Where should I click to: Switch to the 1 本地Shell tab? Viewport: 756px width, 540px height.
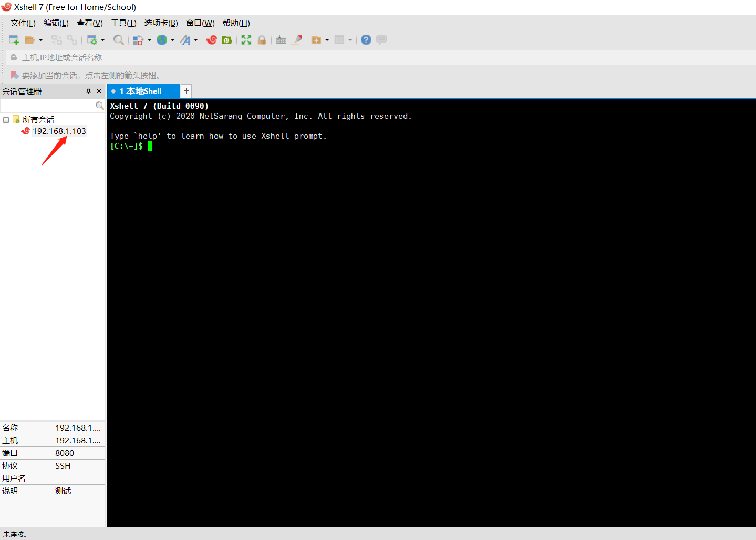pos(140,91)
